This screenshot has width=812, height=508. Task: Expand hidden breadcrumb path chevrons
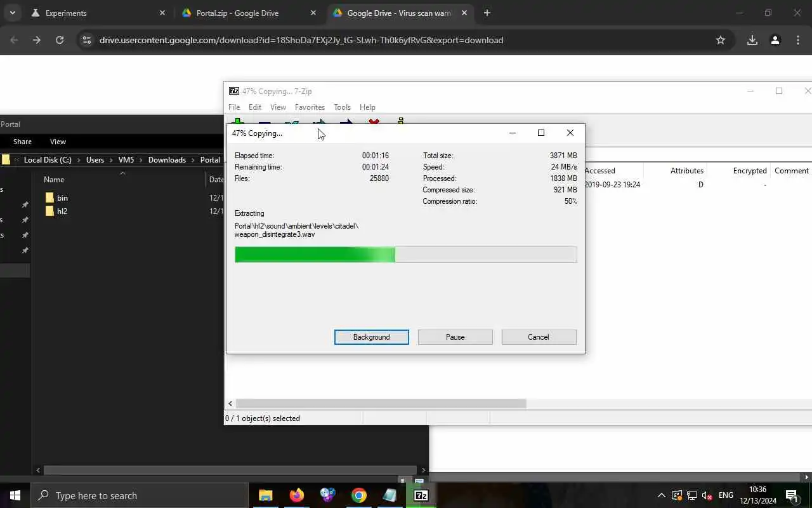[x=17, y=160]
